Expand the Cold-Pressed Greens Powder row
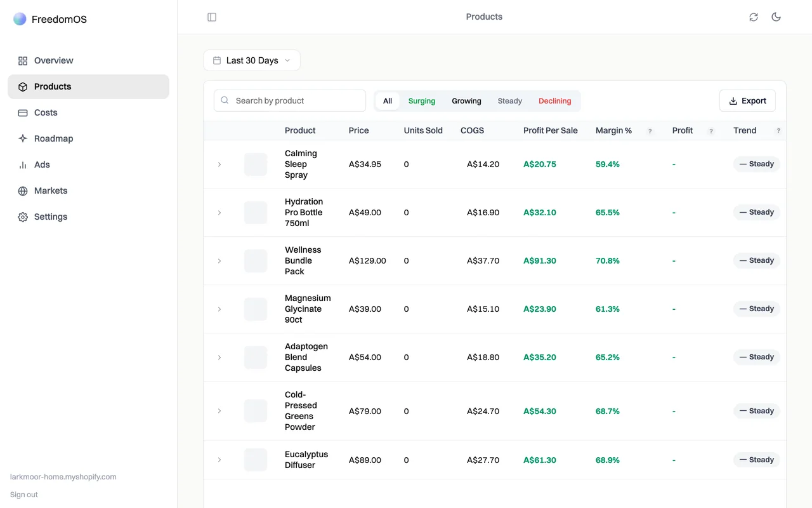812x508 pixels. [219, 411]
